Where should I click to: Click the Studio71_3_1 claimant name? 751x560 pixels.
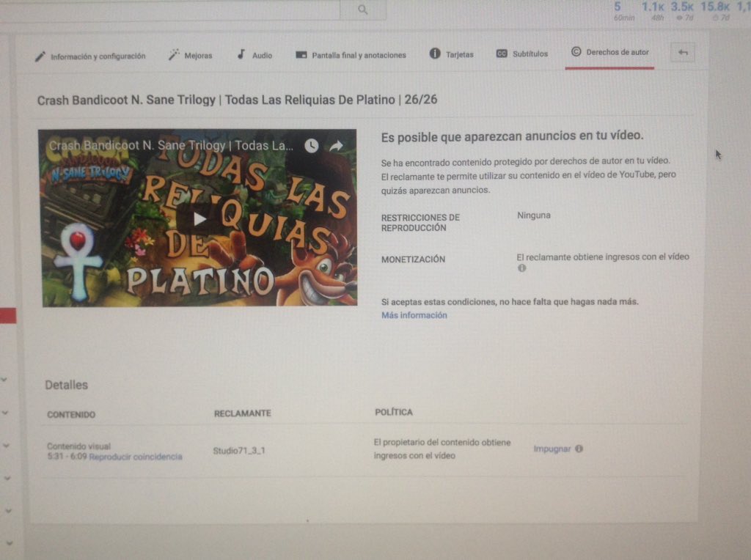coord(239,450)
